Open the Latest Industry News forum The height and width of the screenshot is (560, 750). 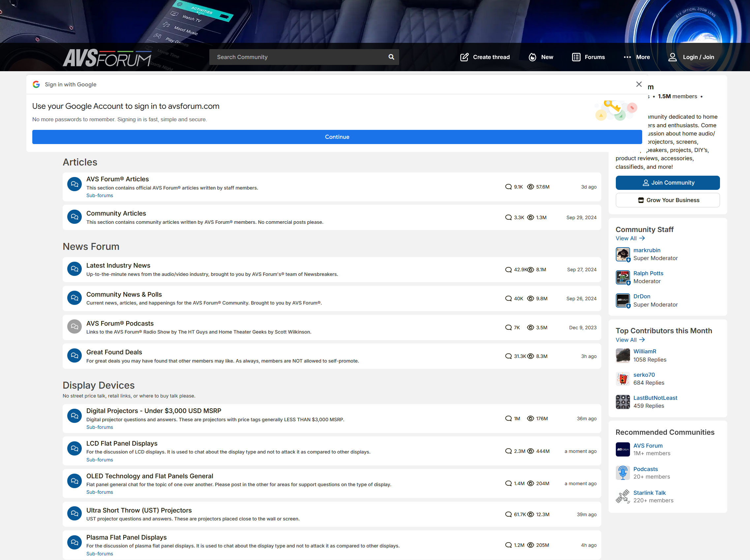tap(118, 265)
